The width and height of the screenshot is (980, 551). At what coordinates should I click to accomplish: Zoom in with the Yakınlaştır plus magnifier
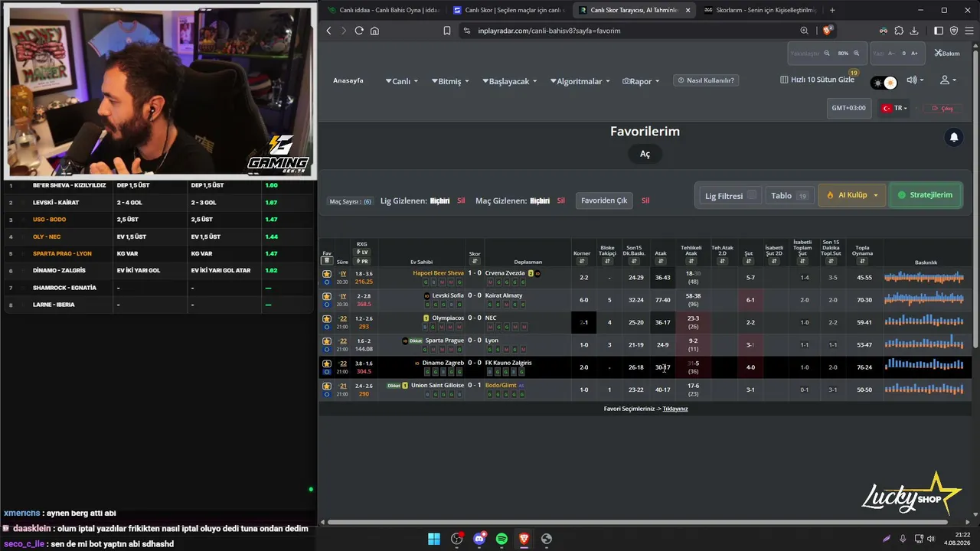(856, 54)
